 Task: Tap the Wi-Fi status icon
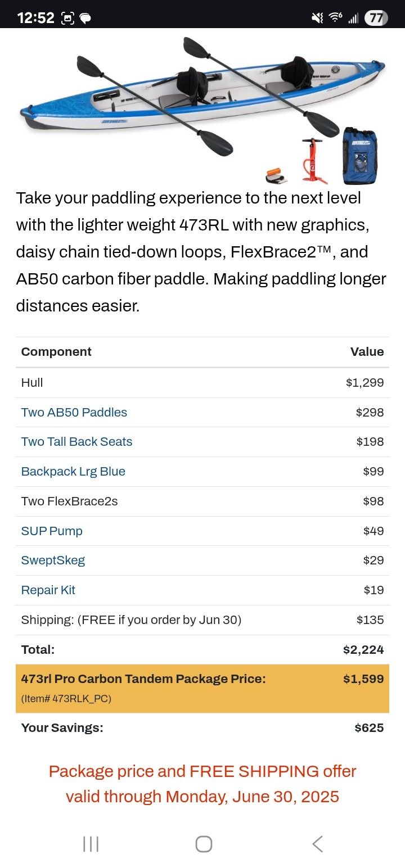[x=336, y=18]
